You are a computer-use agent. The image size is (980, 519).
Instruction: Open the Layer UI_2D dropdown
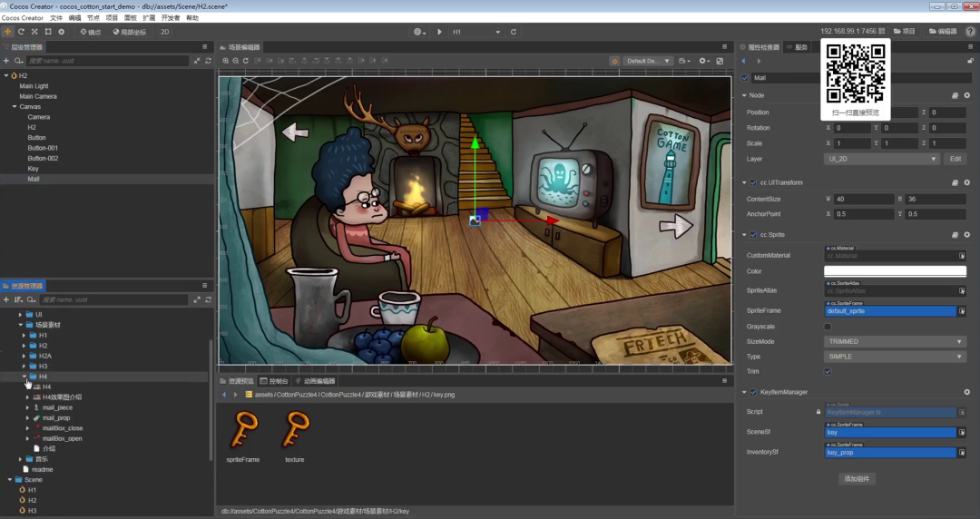(881, 159)
